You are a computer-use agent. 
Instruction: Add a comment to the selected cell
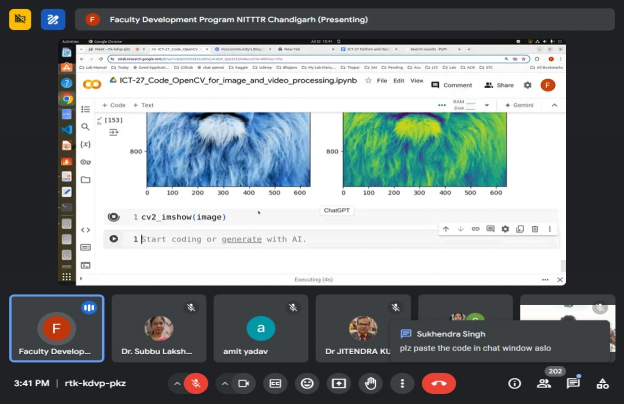[490, 229]
